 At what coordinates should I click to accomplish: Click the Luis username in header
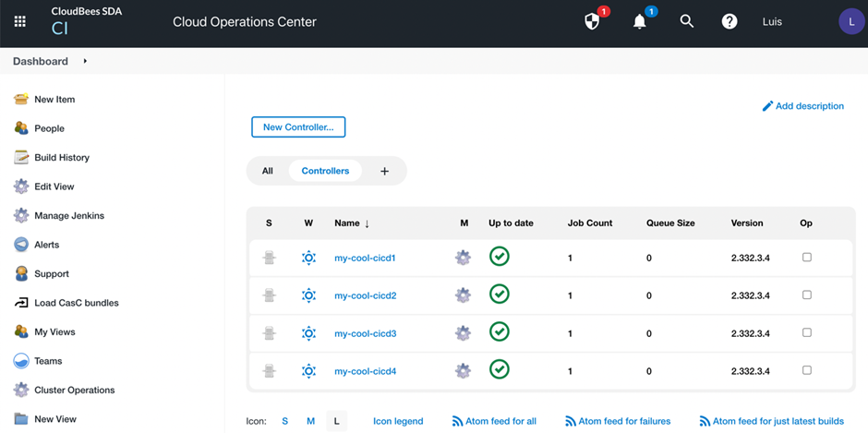pos(772,22)
